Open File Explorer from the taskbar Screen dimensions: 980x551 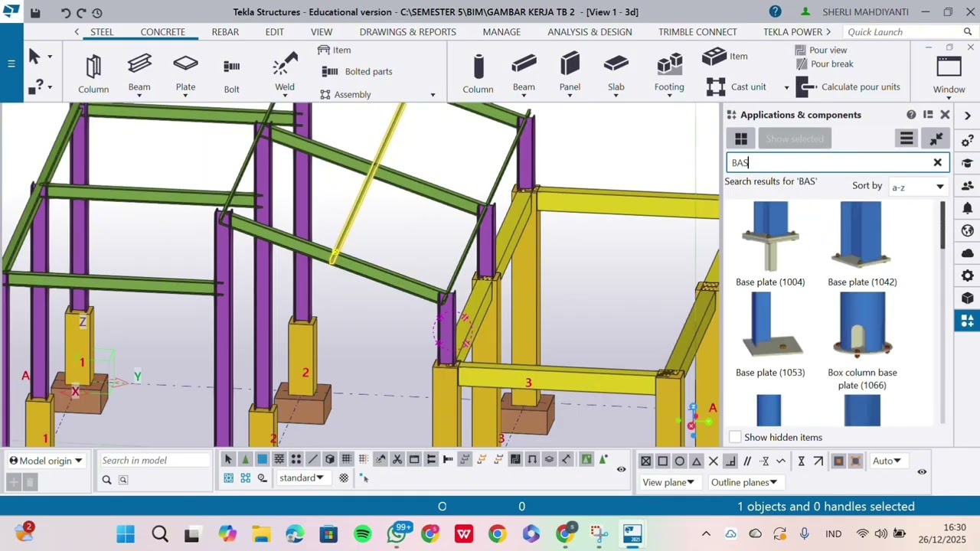coord(261,533)
